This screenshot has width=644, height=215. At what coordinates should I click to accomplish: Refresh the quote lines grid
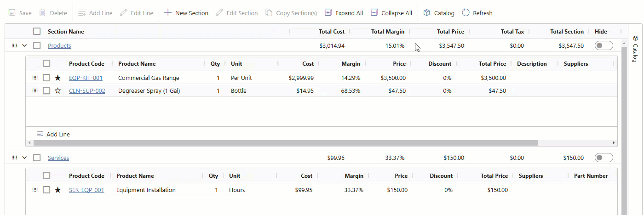click(x=477, y=13)
